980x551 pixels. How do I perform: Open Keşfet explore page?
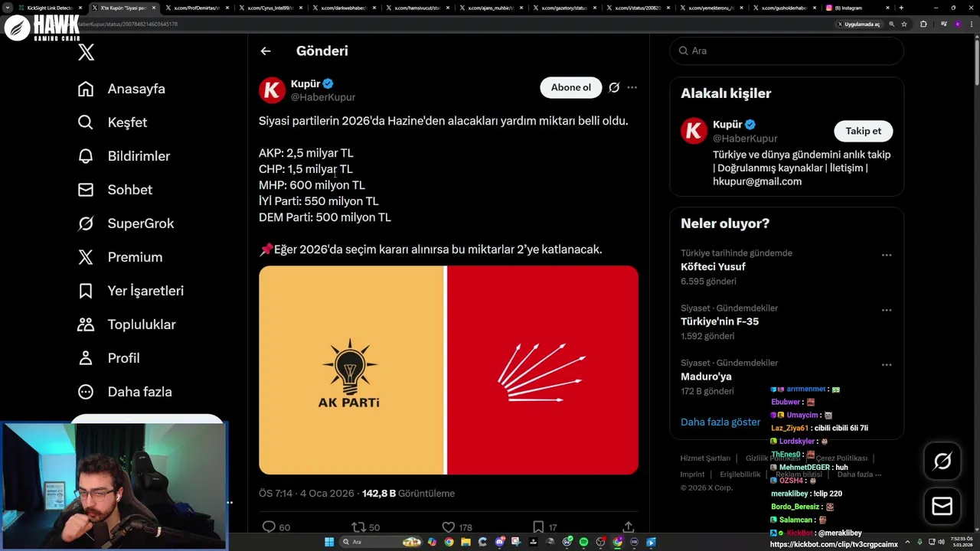tap(113, 122)
